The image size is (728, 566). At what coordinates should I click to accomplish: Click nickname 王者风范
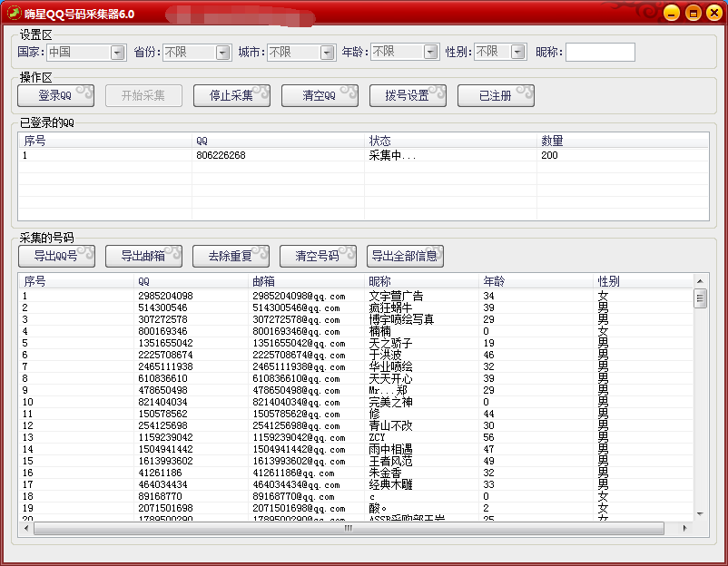tap(390, 461)
